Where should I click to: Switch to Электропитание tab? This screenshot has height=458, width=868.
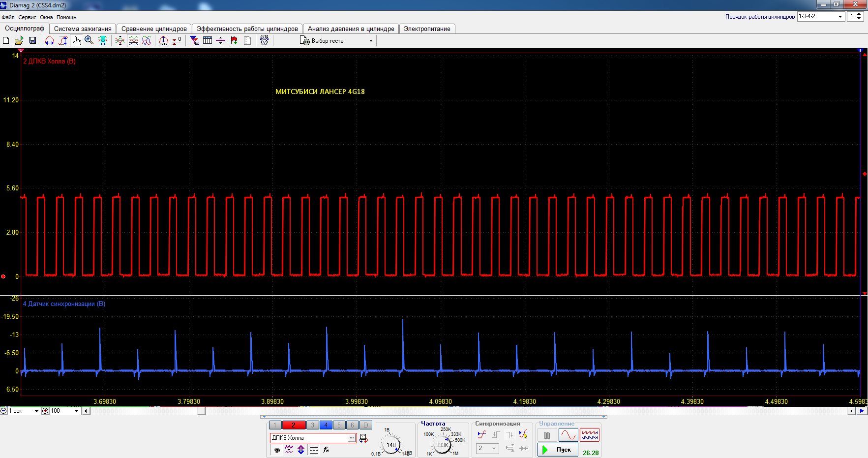tap(427, 29)
